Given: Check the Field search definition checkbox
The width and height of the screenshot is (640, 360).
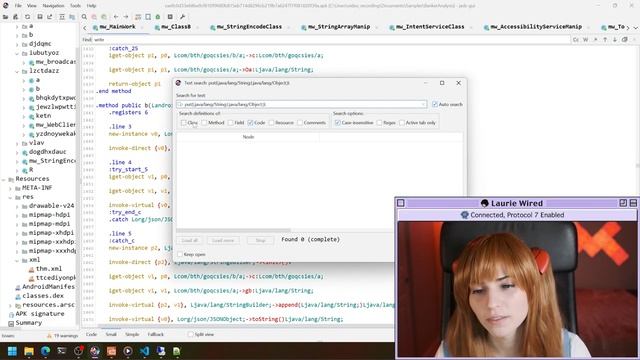Looking at the screenshot, I should click(x=231, y=123).
